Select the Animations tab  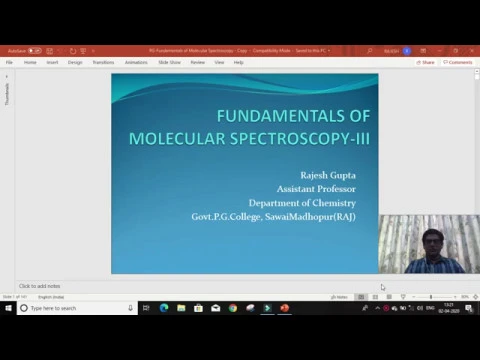tap(136, 62)
